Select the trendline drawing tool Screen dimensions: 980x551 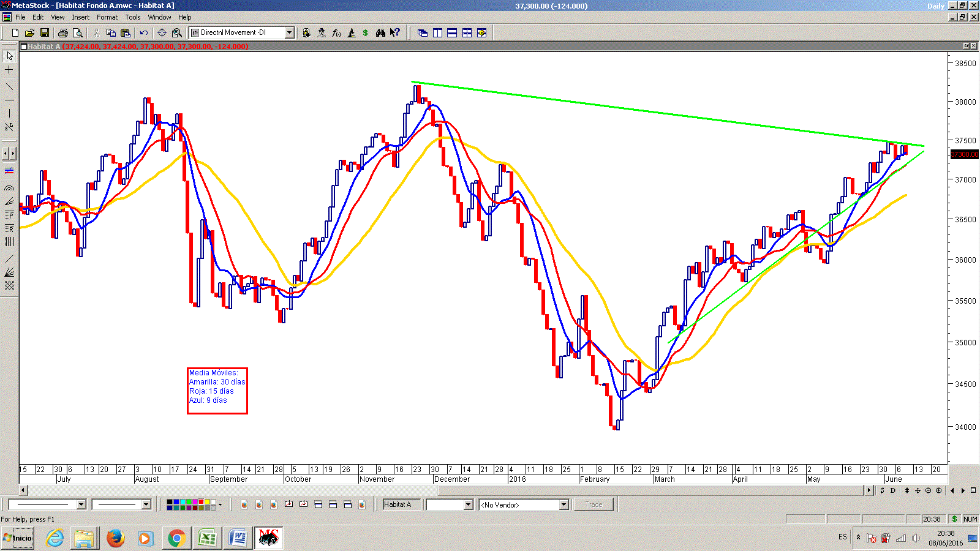coord(9,86)
